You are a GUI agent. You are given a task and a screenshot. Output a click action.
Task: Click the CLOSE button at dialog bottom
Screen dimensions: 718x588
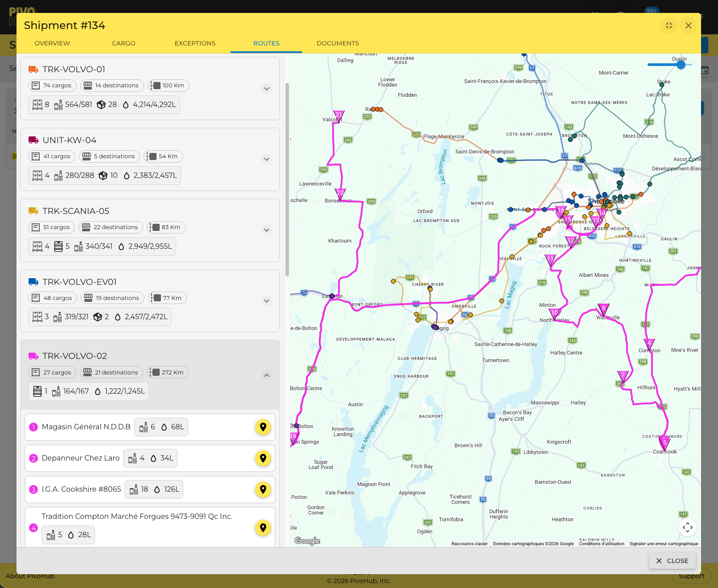click(x=672, y=561)
